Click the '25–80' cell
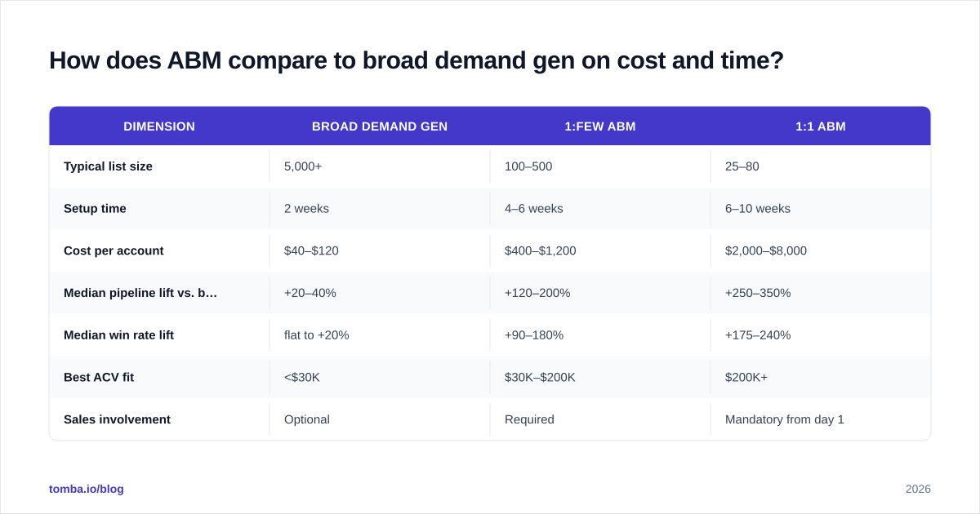This screenshot has width=980, height=514. (x=742, y=166)
